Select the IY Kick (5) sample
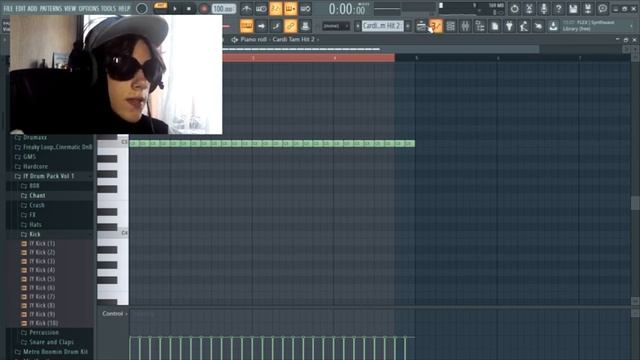This screenshot has height=360, width=640. click(42, 279)
